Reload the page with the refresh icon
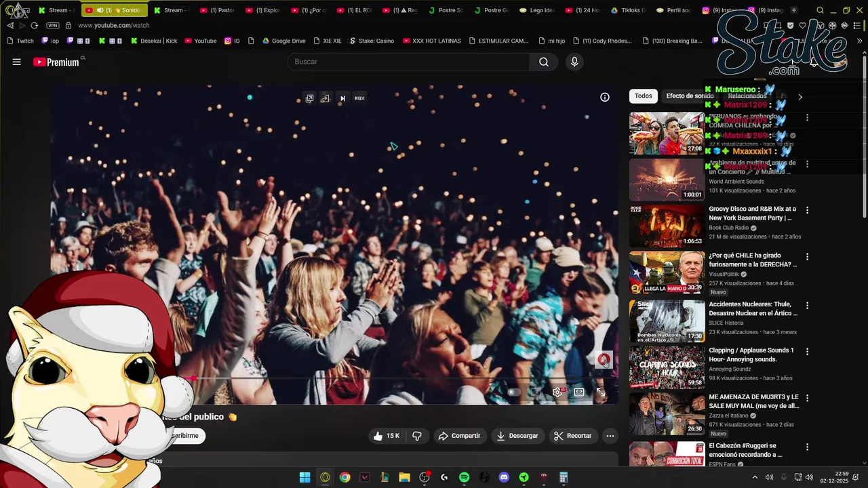 35,25
